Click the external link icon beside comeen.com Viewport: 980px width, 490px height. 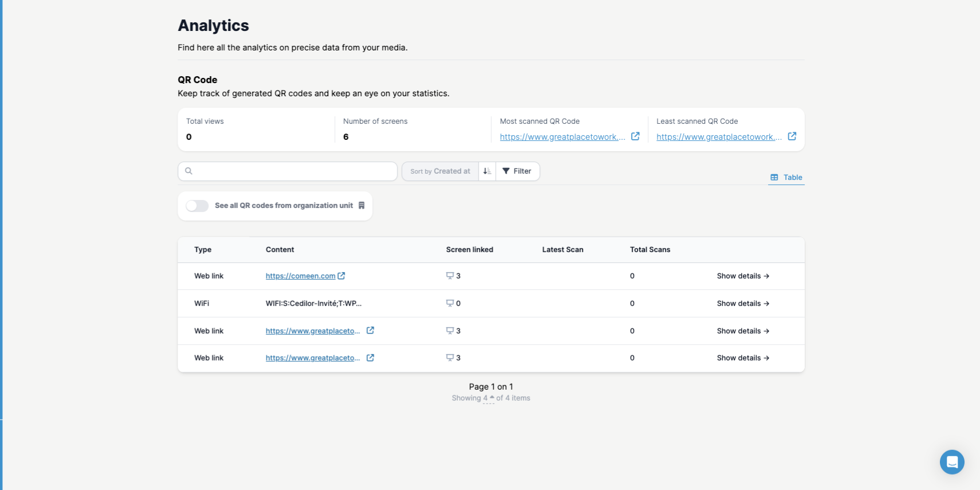[x=341, y=276]
